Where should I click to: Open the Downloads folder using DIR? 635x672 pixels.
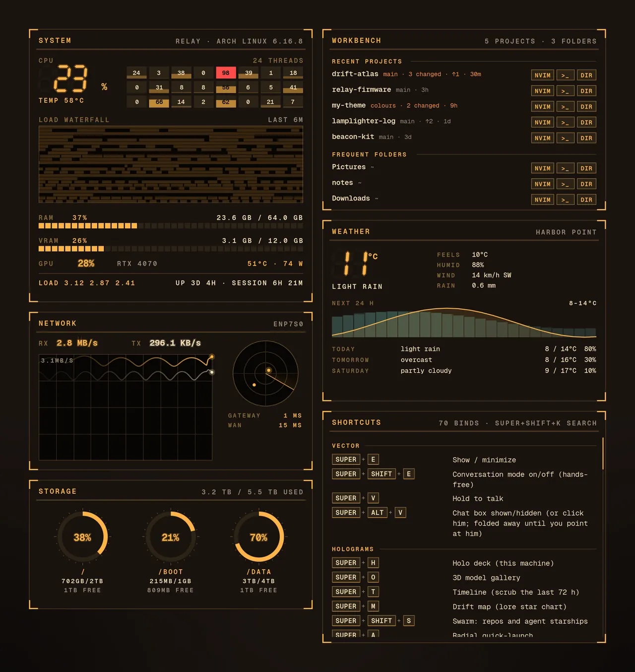586,200
